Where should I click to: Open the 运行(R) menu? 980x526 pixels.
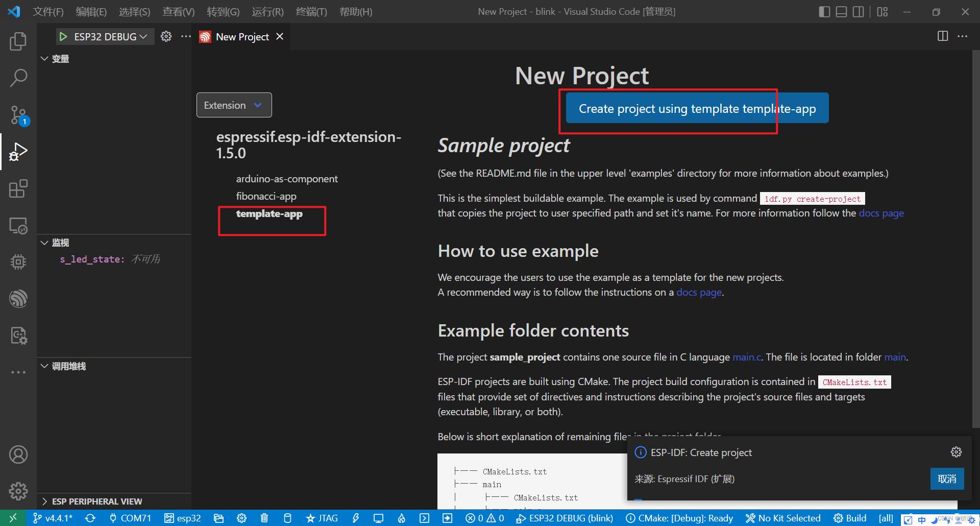pos(267,11)
